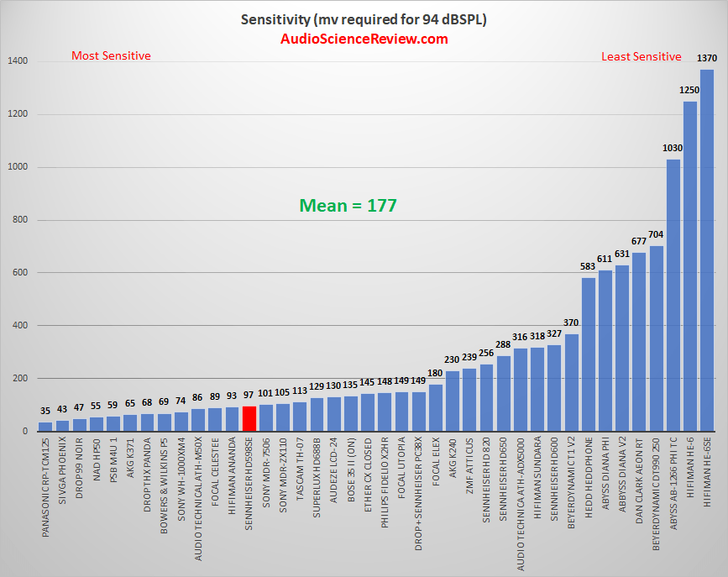Click the "AUDEZE LCD-24" axis label
Image resolution: width=728 pixels, height=577 pixels.
pos(334,470)
